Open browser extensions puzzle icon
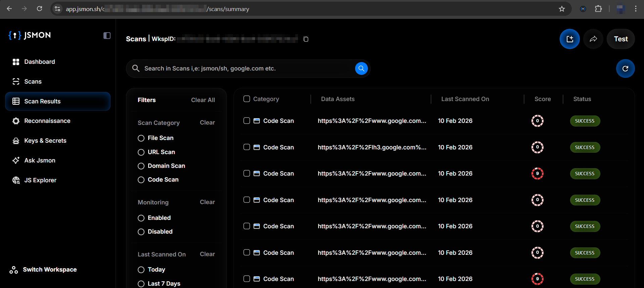The height and width of the screenshot is (288, 644). [598, 9]
